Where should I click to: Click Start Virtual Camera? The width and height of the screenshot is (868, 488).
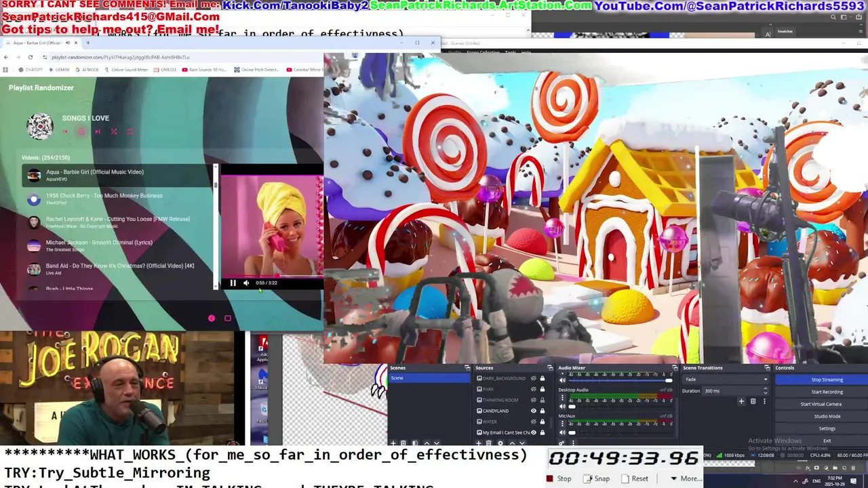(821, 404)
